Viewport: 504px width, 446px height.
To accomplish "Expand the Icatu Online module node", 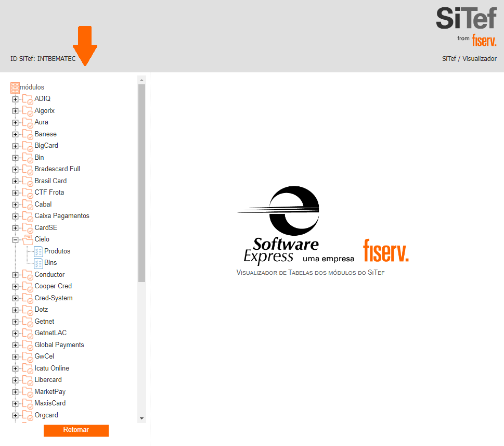I will 15,368.
